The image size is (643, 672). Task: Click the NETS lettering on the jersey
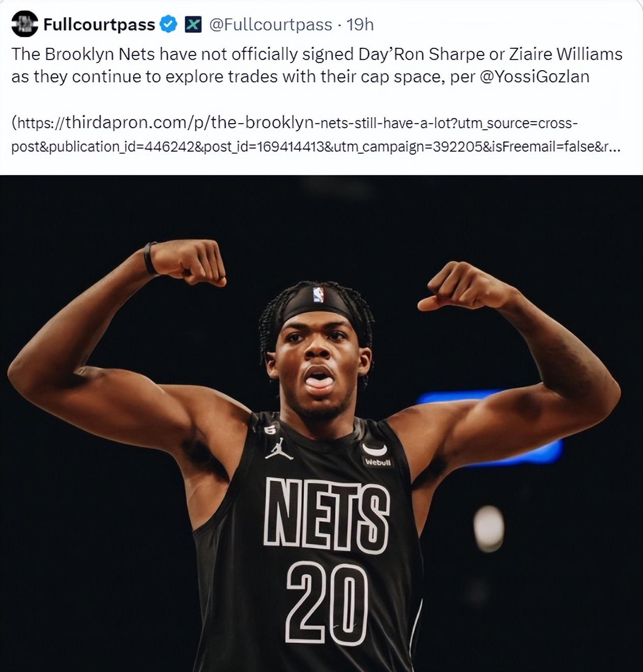pyautogui.click(x=327, y=515)
